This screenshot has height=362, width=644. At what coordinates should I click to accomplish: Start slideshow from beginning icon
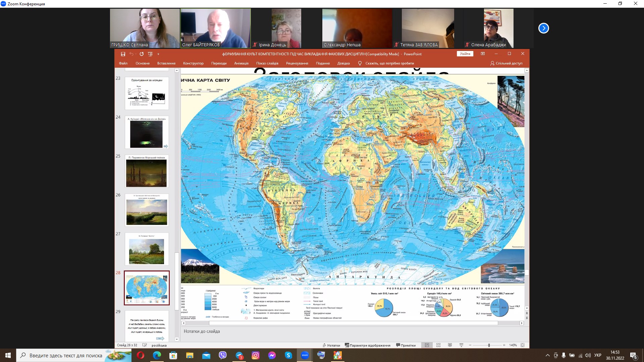tap(150, 54)
